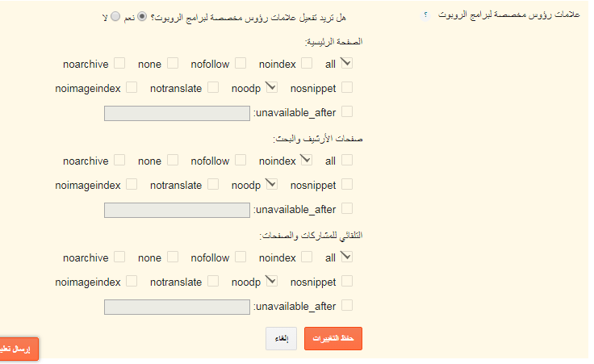Click archive section unavailable_after date field
Screen dimensions: 594x364
[x=177, y=210]
